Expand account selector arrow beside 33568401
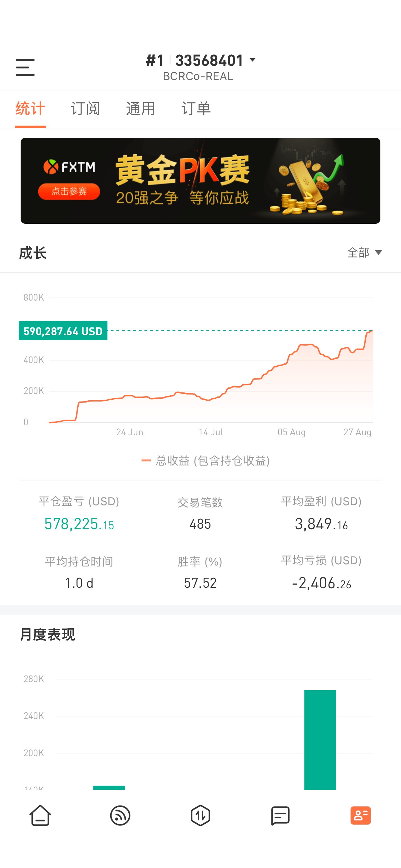 tap(253, 60)
